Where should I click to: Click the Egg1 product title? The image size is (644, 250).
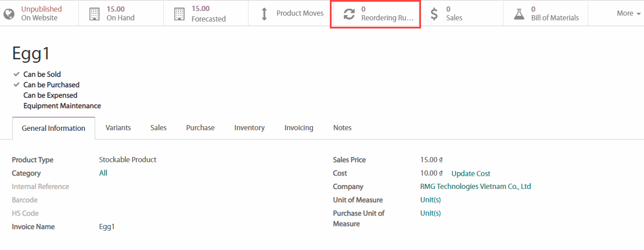click(x=31, y=53)
